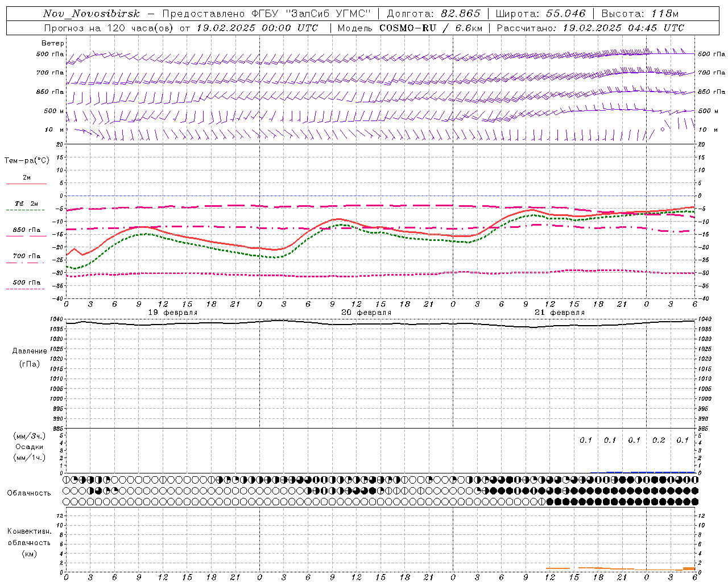Click the 0.2 precipitation amount value

click(659, 440)
